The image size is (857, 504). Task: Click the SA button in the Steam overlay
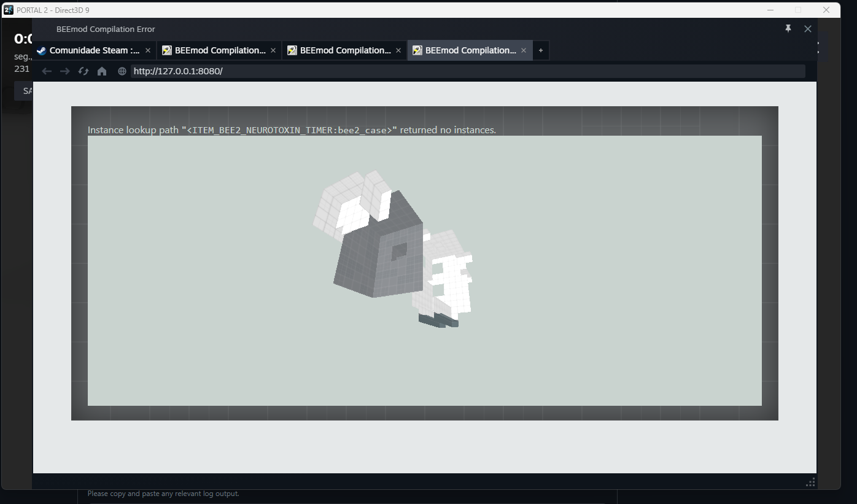pyautogui.click(x=27, y=90)
